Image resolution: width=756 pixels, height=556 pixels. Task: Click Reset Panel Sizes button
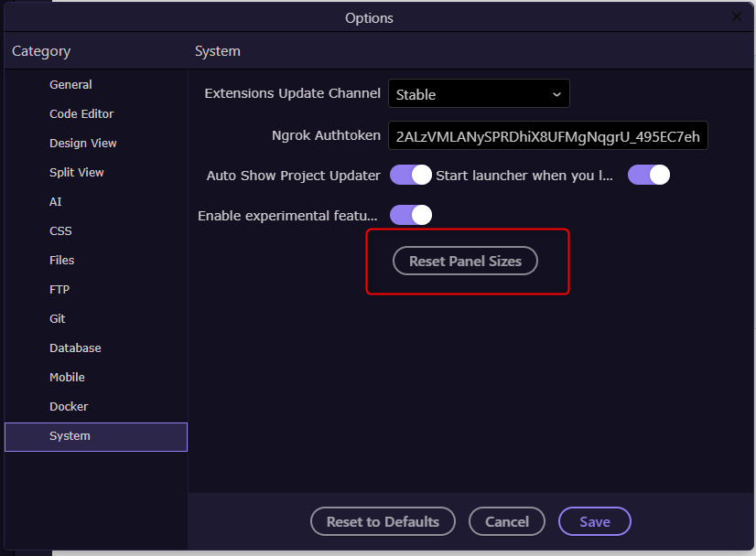465,261
